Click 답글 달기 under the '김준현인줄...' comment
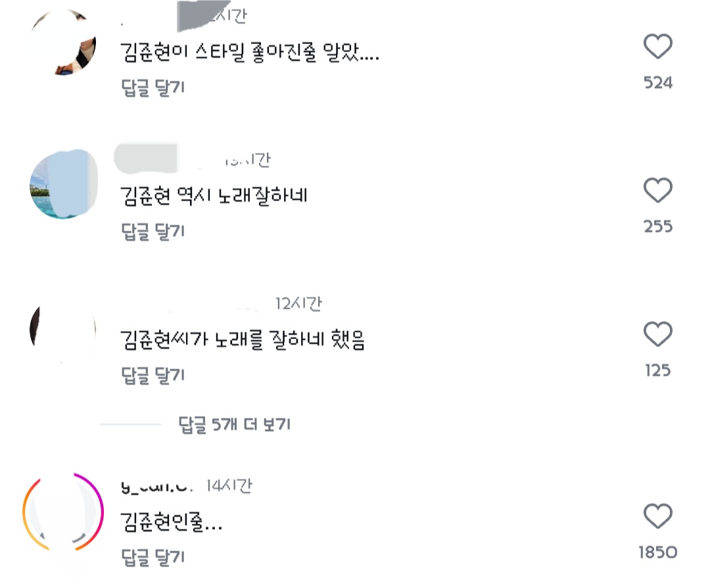This screenshot has width=710, height=588. [153, 558]
